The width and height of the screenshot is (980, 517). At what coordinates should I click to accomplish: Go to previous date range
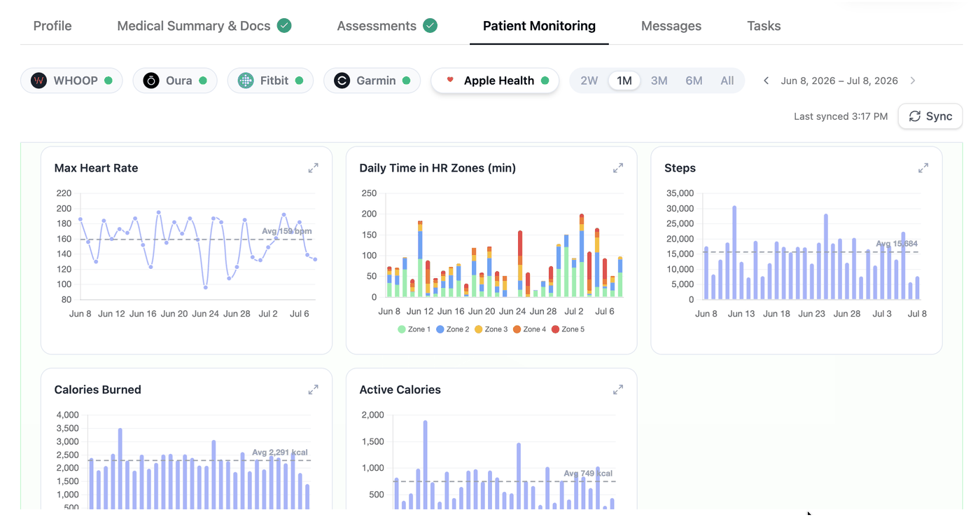coord(766,81)
